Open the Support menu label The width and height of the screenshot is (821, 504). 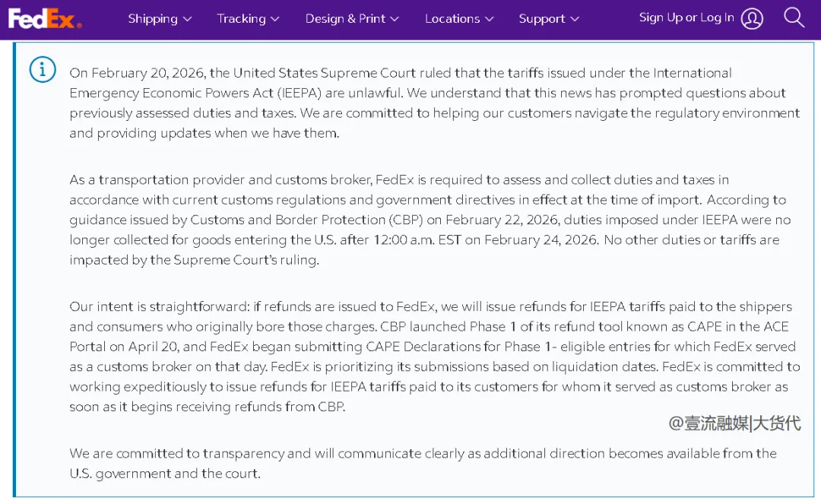[x=542, y=19]
